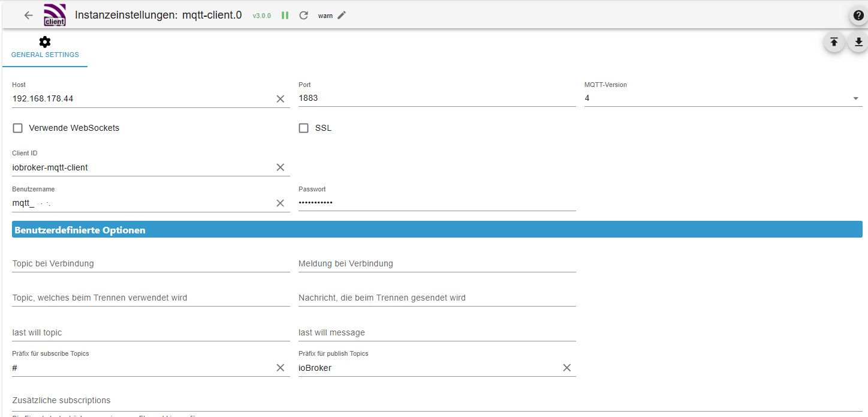Viewport: 868px width, 417px height.
Task: Open the MQTT-Version dropdown
Action: tap(722, 98)
